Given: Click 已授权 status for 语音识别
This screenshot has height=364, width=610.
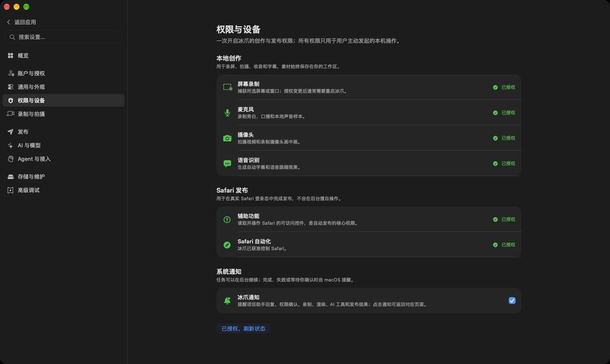Looking at the screenshot, I should click(504, 163).
